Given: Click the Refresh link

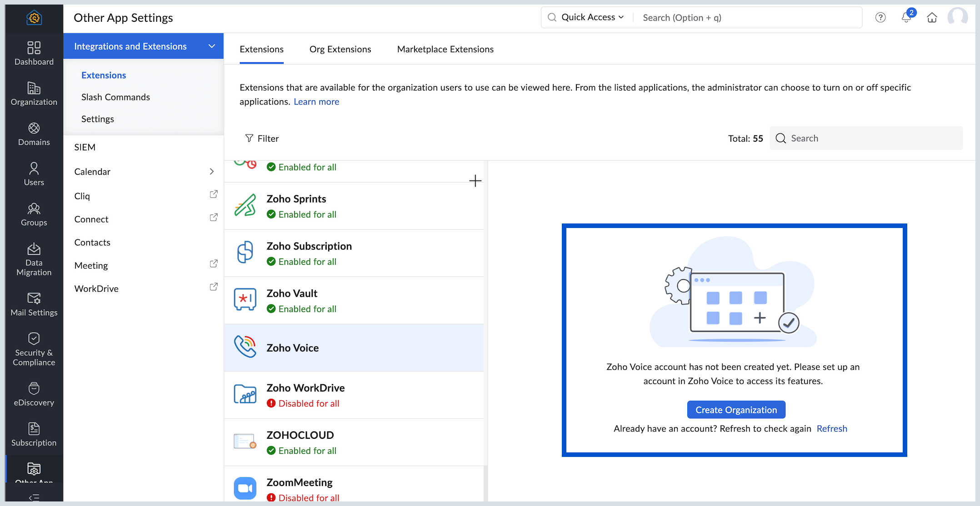Looking at the screenshot, I should [831, 428].
